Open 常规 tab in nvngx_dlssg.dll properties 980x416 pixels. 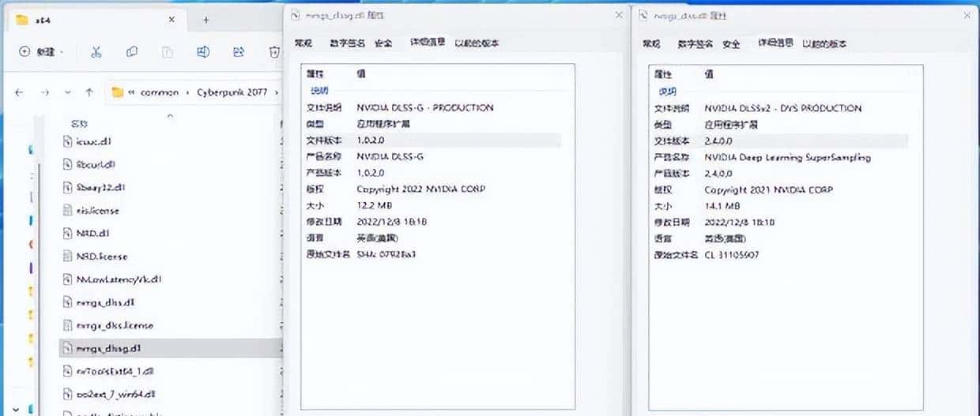click(x=303, y=43)
